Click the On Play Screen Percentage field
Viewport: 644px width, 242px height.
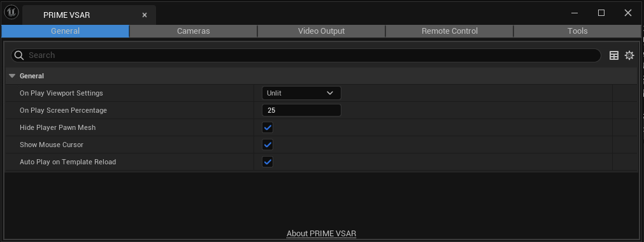coord(301,111)
